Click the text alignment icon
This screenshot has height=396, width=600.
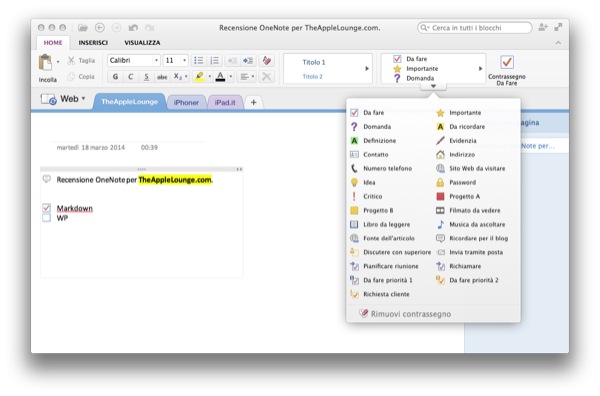(244, 77)
